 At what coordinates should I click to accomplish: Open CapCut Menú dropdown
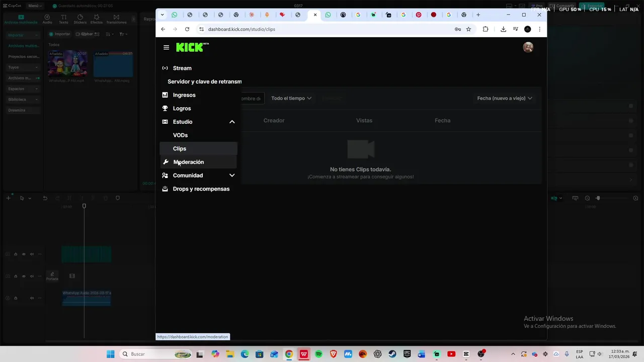click(35, 6)
